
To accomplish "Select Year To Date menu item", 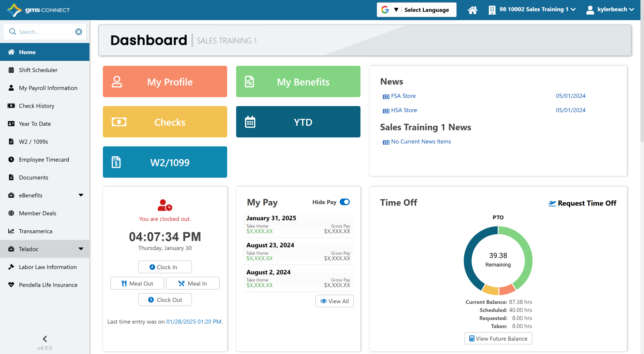I will coord(35,124).
